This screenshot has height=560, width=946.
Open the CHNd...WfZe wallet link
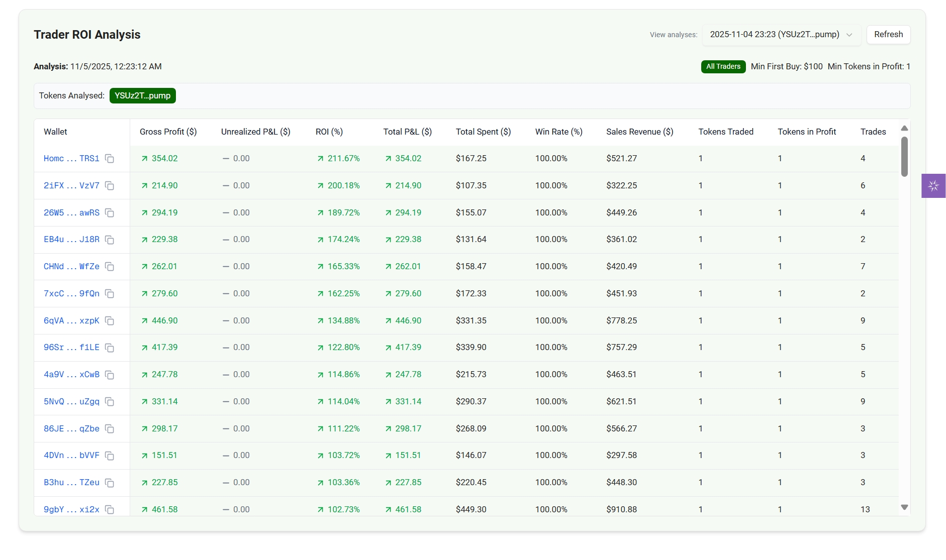click(71, 267)
